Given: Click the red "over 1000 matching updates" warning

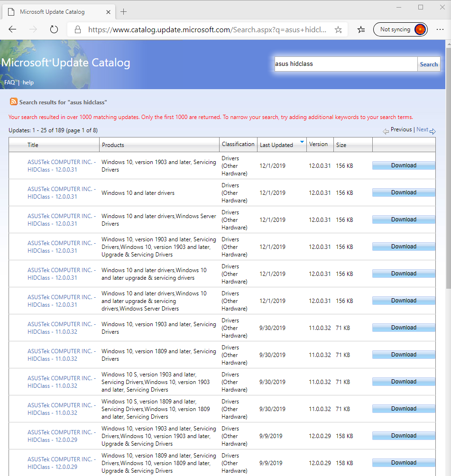Looking at the screenshot, I should click(211, 117).
